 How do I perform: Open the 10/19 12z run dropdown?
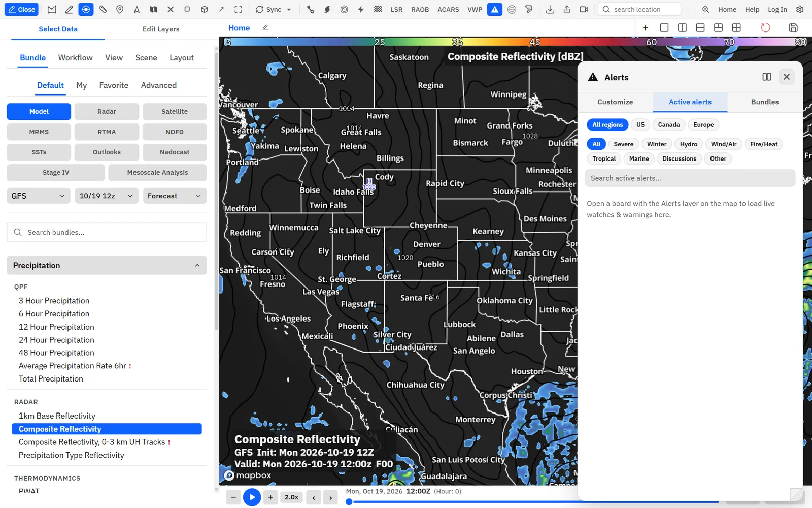[x=107, y=196]
